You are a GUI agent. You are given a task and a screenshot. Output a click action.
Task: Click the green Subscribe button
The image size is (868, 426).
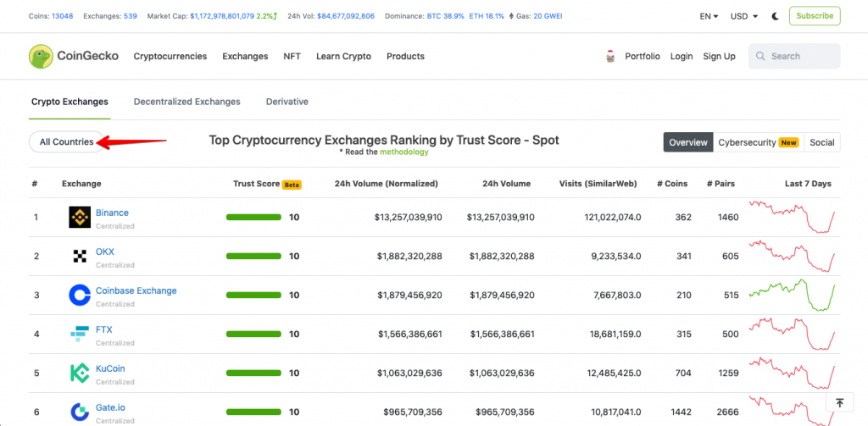[x=815, y=16]
